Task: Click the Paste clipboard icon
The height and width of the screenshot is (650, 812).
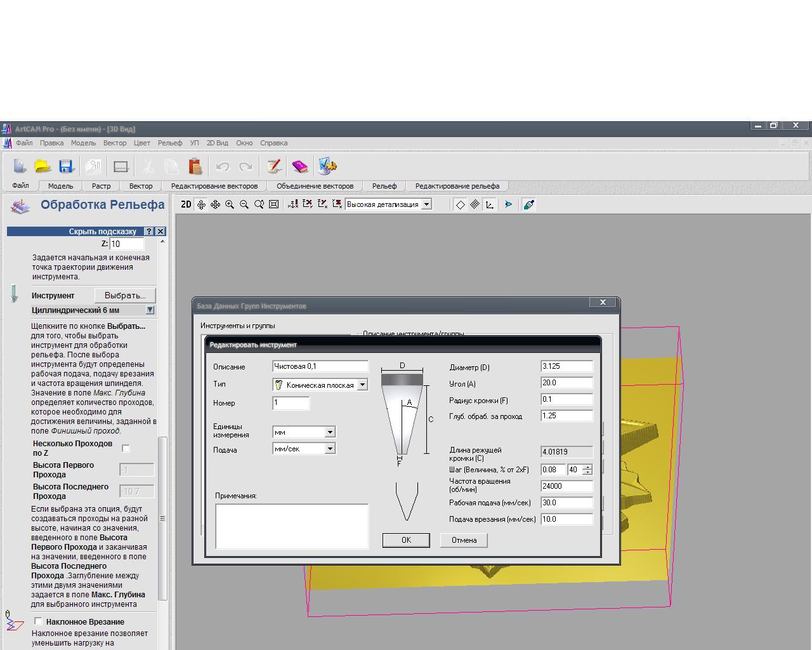Action: (195, 166)
